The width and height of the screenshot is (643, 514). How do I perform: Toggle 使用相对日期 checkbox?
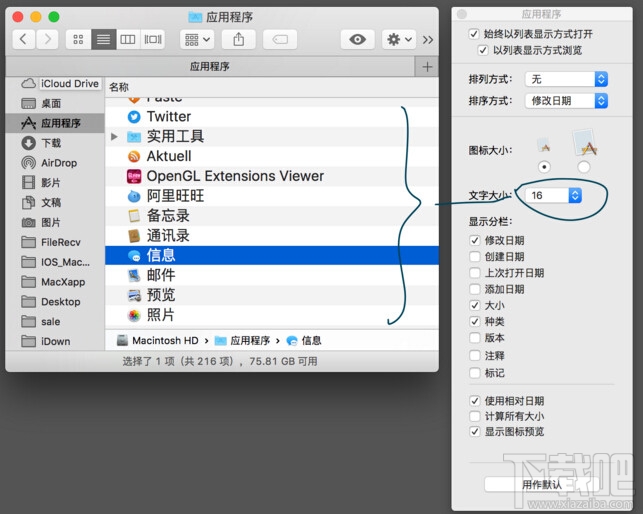pos(474,400)
